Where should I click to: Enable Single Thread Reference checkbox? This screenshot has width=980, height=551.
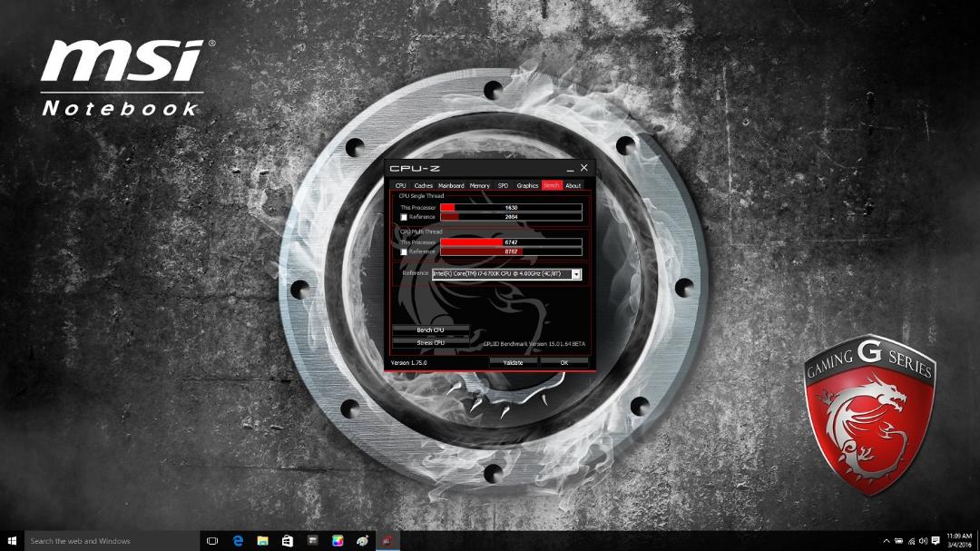[404, 217]
